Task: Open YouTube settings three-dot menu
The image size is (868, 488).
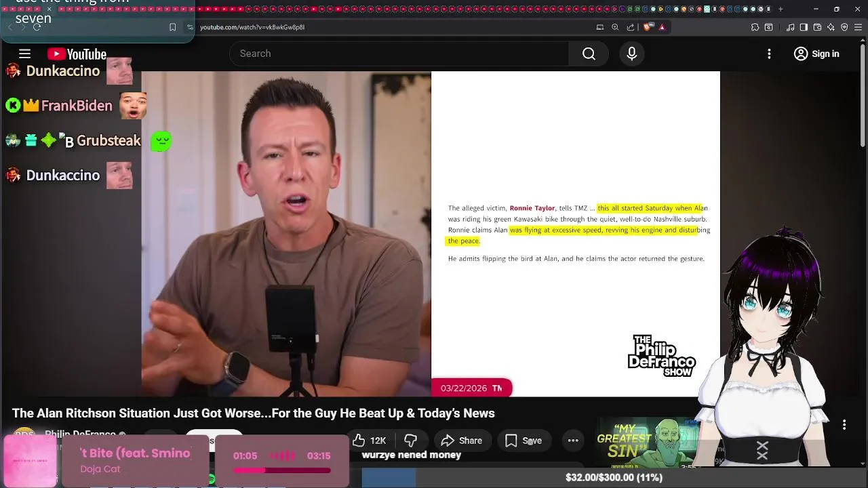Action: [769, 54]
